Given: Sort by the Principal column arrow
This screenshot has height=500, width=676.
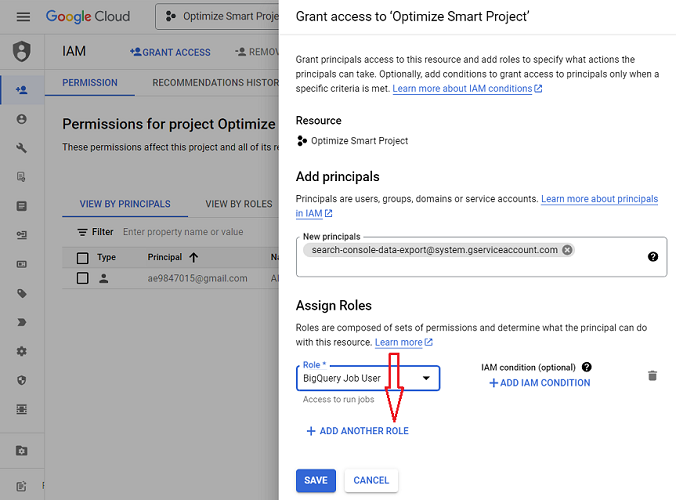Looking at the screenshot, I should 194,257.
